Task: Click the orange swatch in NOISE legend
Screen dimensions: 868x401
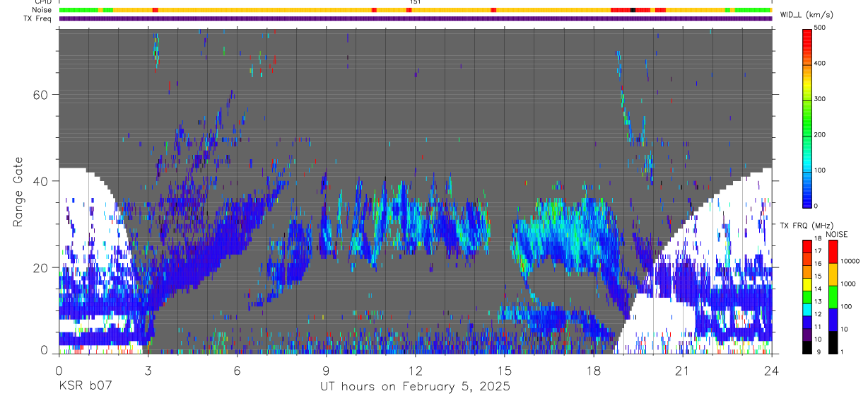Action: [833, 274]
